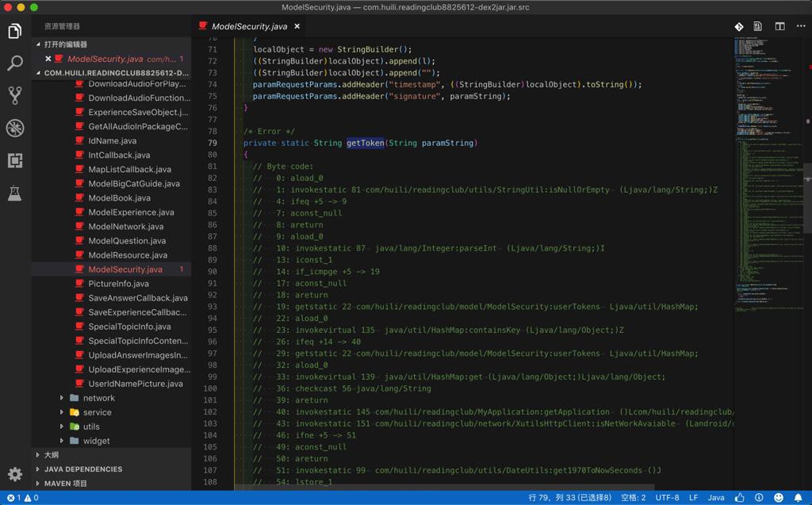Change indentation setting 空格: 2

634,498
